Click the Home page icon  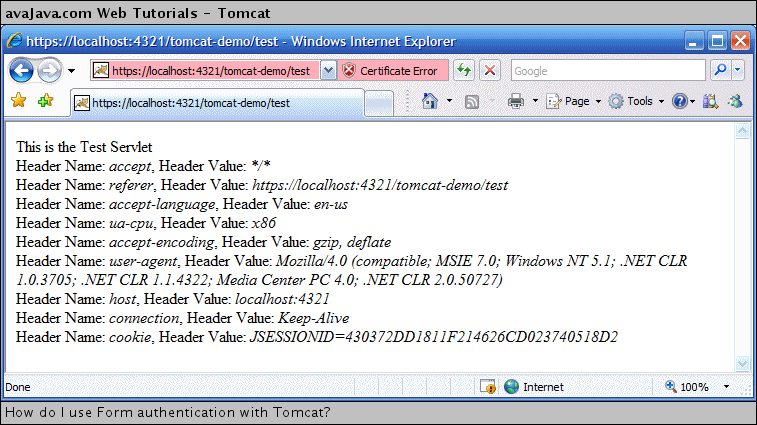[x=430, y=101]
